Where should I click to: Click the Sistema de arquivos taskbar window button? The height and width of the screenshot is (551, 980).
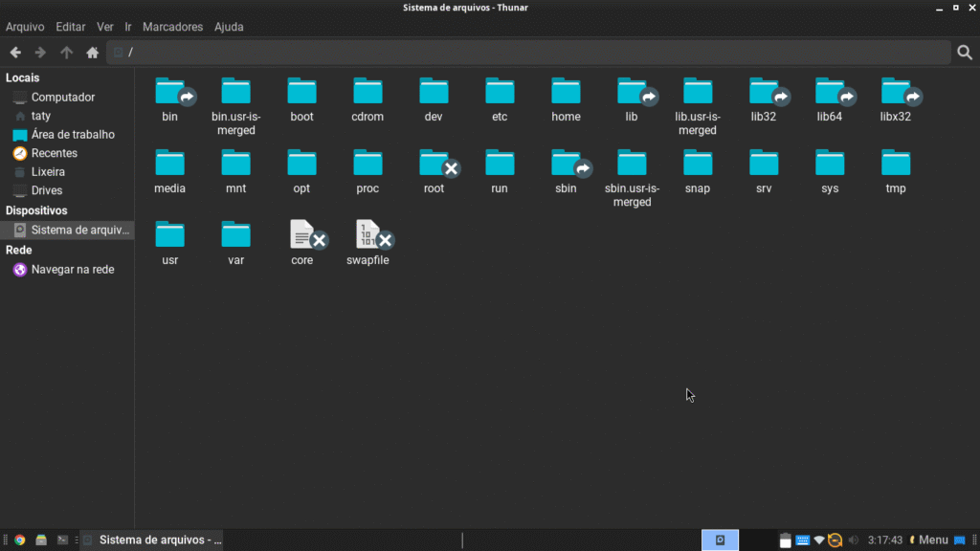point(152,540)
